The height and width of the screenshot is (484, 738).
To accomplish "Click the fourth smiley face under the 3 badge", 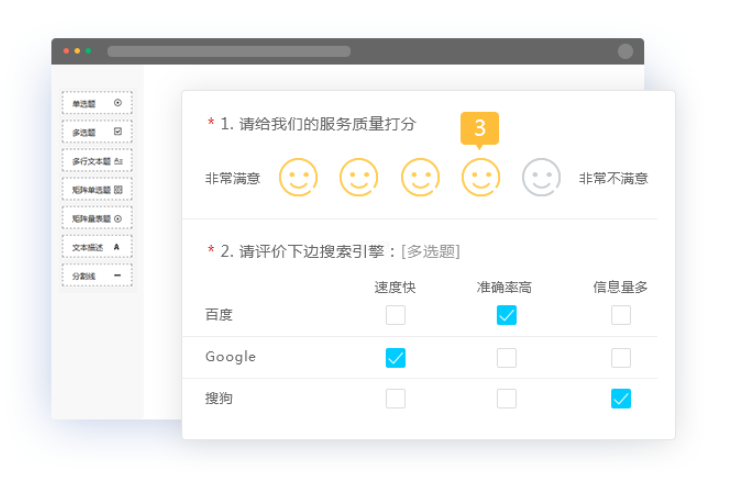I will (481, 178).
